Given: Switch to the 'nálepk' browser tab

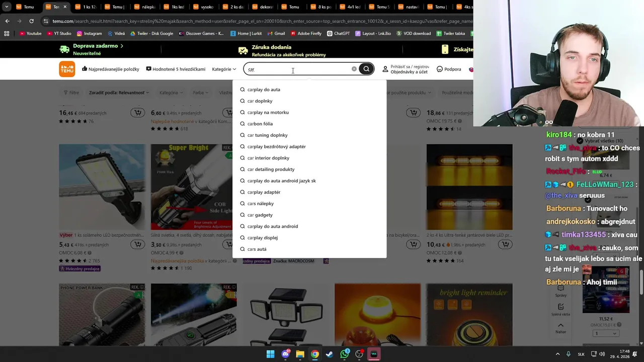Looking at the screenshot, I should pos(144,7).
